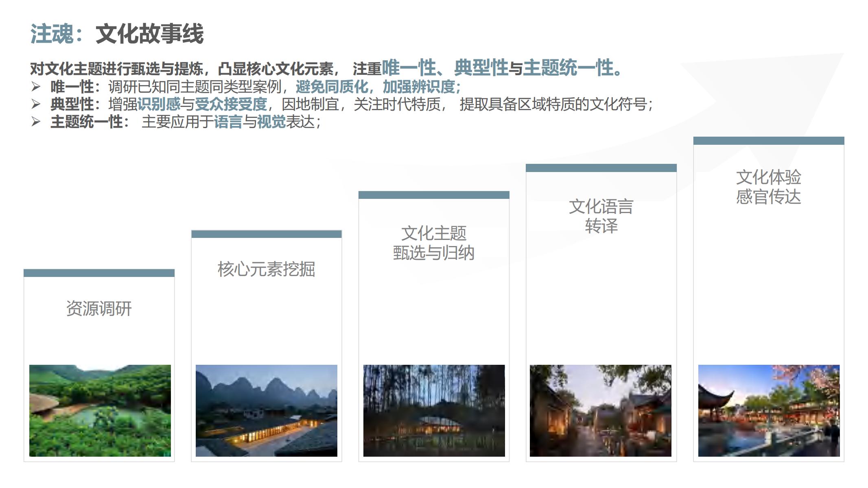The height and width of the screenshot is (488, 868).
Task: Click the phrase 提取具备区域特质的文化符号
Action: pos(553,104)
